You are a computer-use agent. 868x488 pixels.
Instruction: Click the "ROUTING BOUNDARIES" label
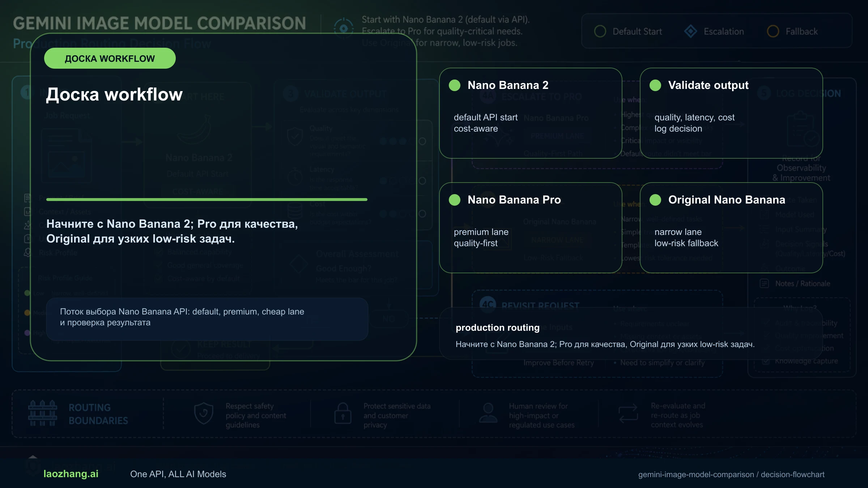click(98, 414)
